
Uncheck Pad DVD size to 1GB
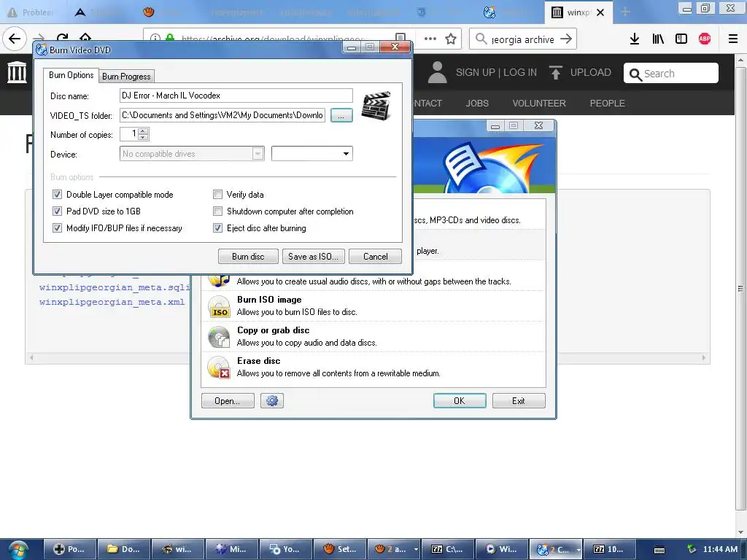pyautogui.click(x=57, y=211)
